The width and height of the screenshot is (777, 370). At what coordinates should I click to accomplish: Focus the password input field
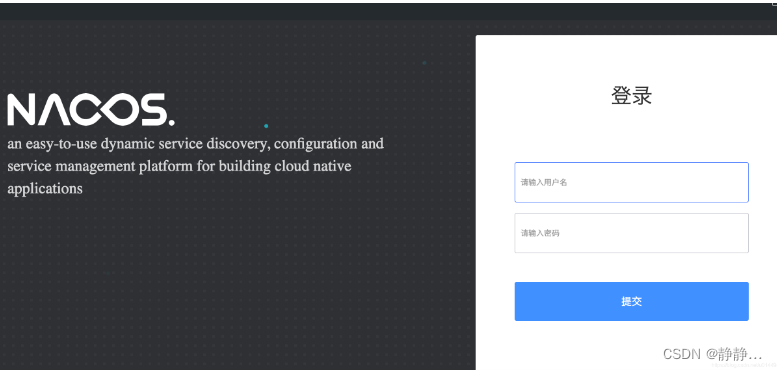pyautogui.click(x=631, y=233)
